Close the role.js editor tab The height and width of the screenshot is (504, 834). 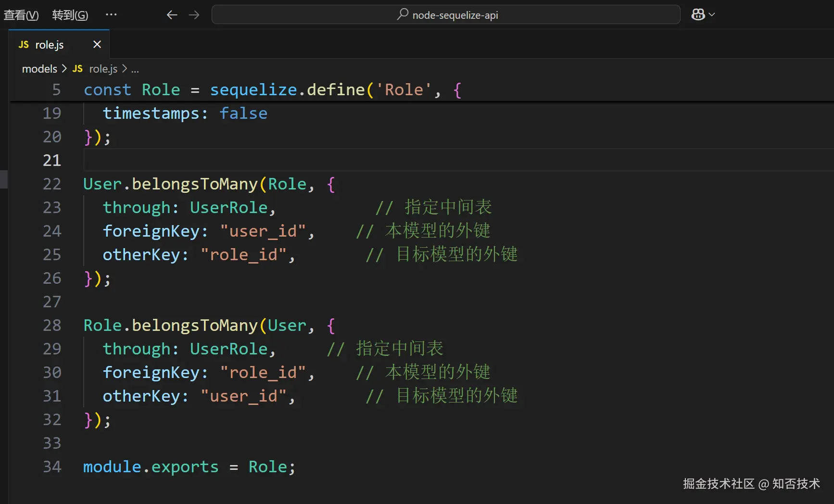click(x=97, y=45)
